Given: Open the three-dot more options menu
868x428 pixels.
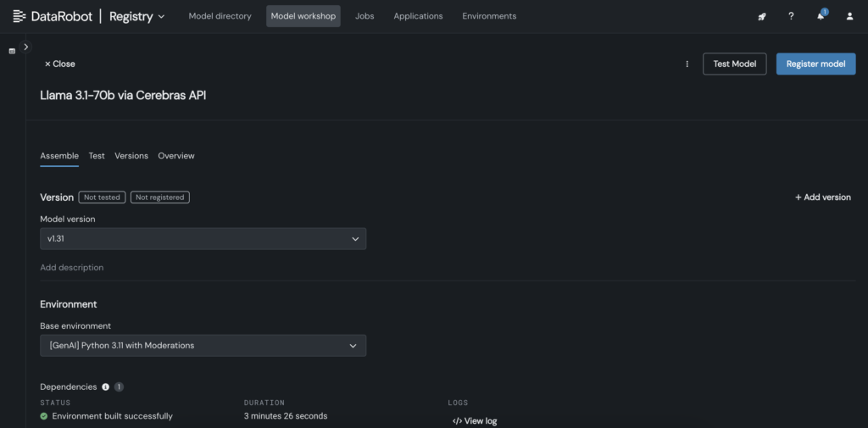Looking at the screenshot, I should tap(687, 64).
